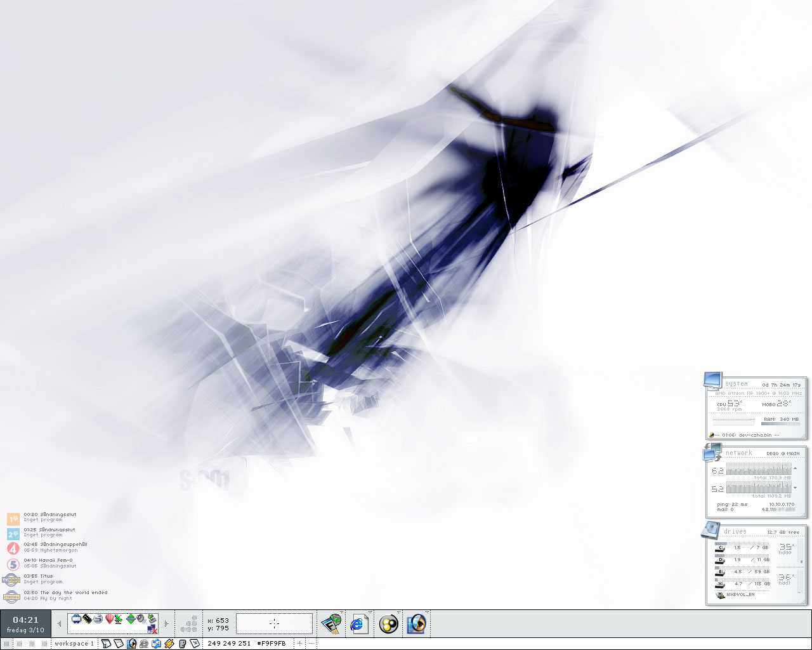812x650 pixels.
Task: Click 'The day the world ended' listing
Action: tap(74, 592)
